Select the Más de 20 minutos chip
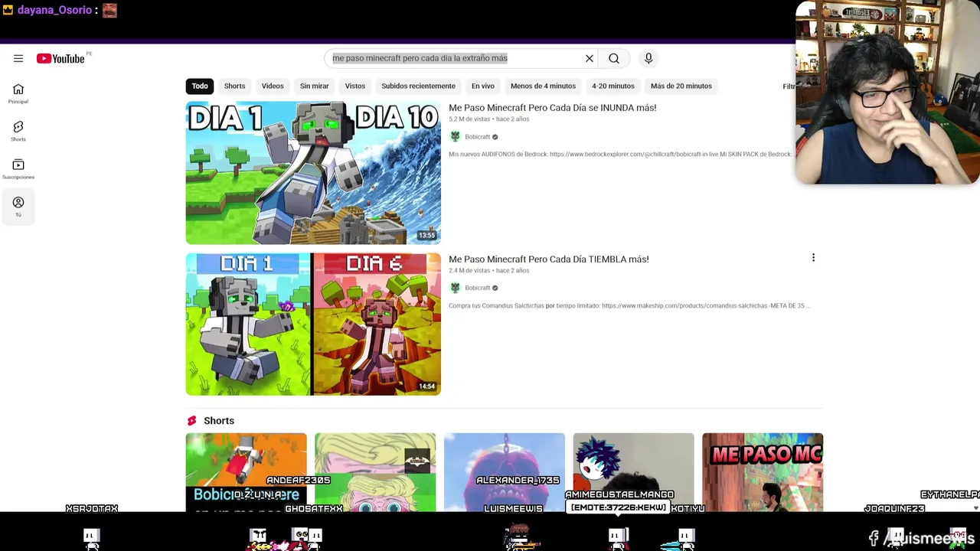The width and height of the screenshot is (980, 551). 681,86
